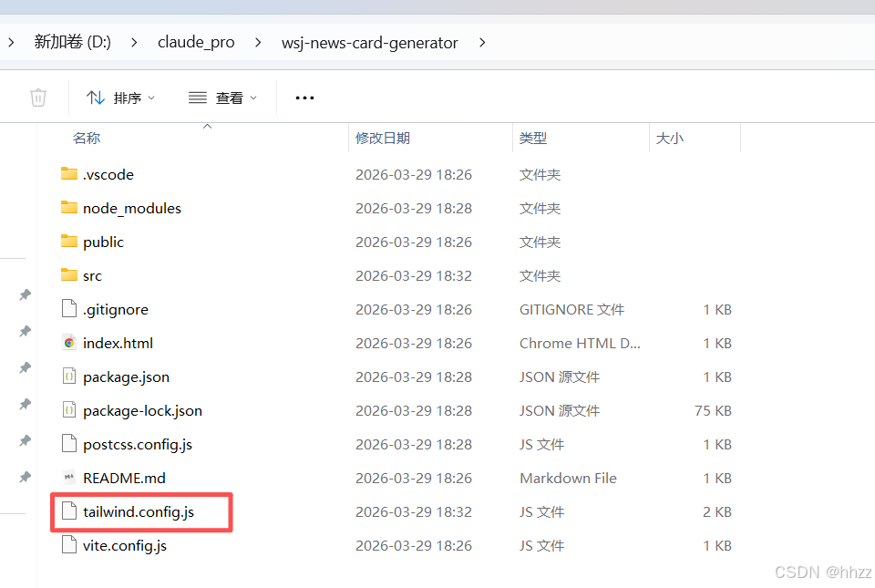The image size is (875, 588).
Task: Select the src folder icon
Action: [x=69, y=274]
